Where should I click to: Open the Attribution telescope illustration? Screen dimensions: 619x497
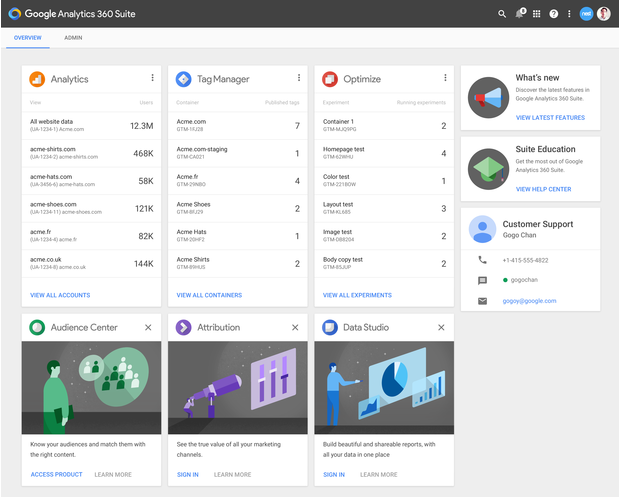click(238, 388)
